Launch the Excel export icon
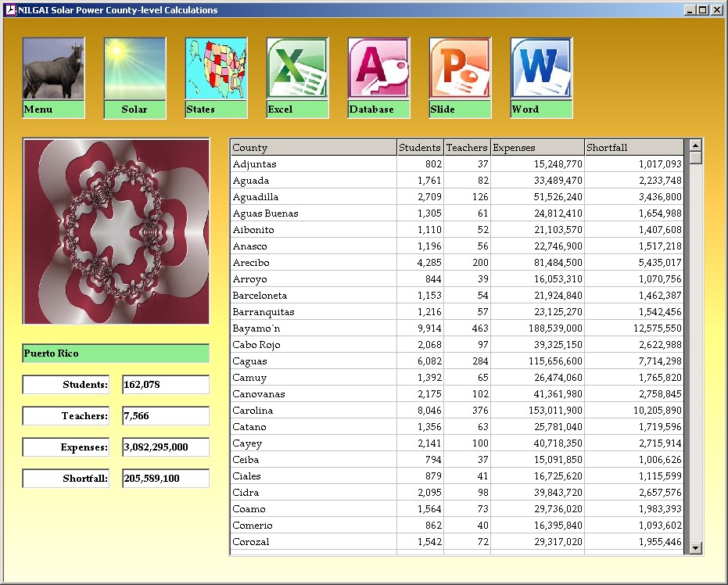728x585 pixels. tap(297, 69)
